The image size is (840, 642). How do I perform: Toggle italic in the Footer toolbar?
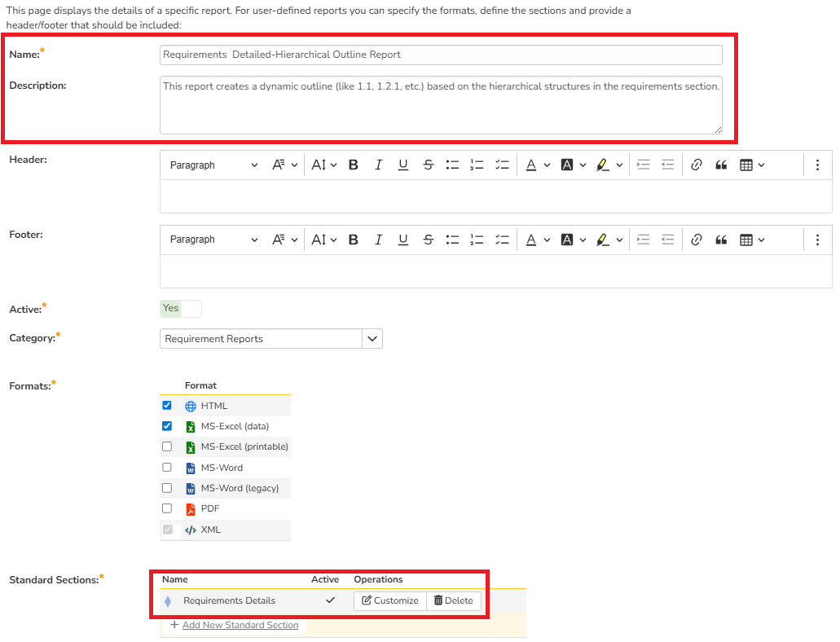(x=378, y=239)
